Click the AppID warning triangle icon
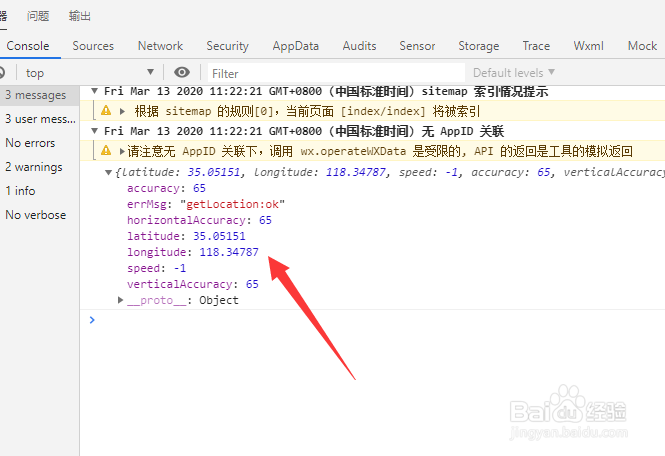This screenshot has height=456, width=665. (x=106, y=151)
